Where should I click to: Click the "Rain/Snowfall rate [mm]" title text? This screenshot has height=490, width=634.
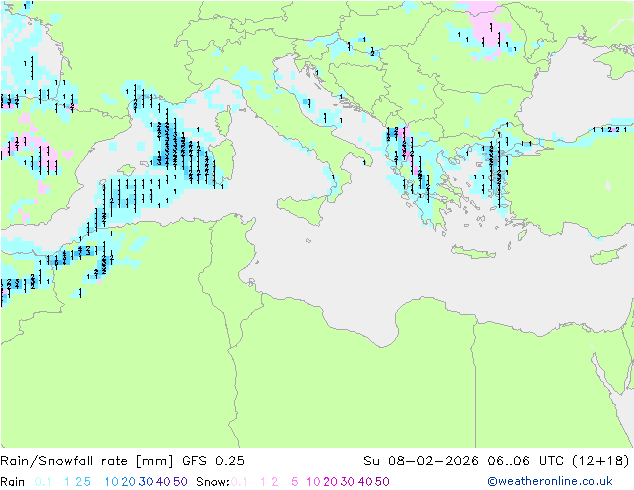[x=87, y=461]
